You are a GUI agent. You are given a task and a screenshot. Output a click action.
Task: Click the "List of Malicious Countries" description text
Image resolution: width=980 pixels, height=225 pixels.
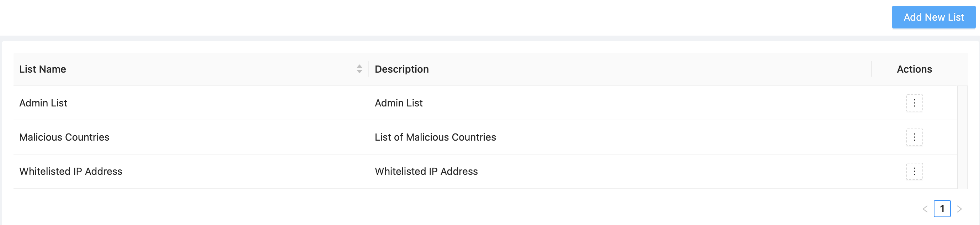pos(435,137)
